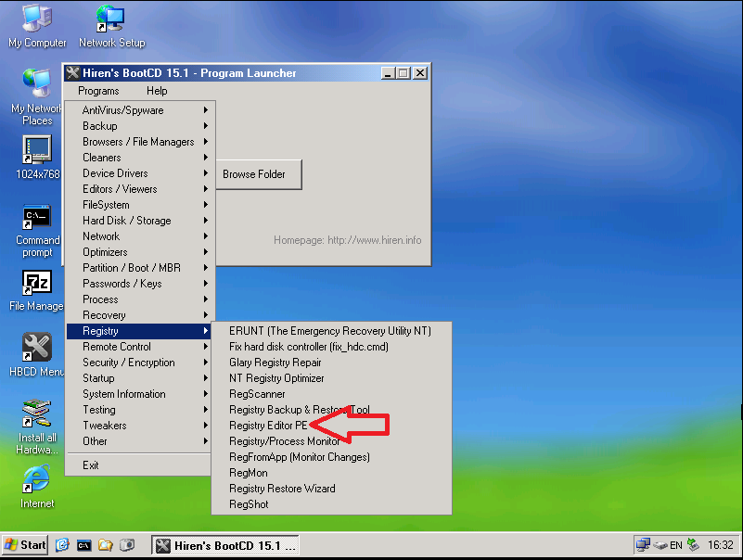Open the screen capture quick launch icon
This screenshot has height=560, width=743.
128,545
